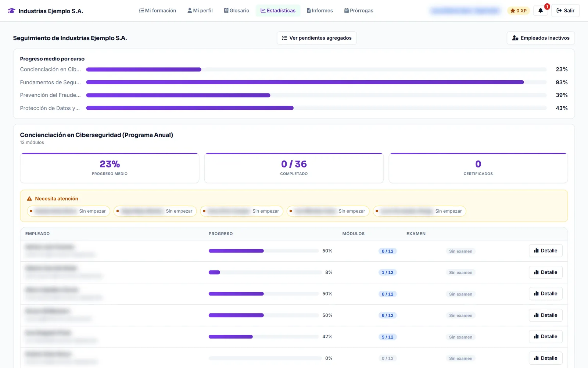Viewport: 588px width, 368px height.
Task: Click the 0 Certificados card
Action: 478,168
